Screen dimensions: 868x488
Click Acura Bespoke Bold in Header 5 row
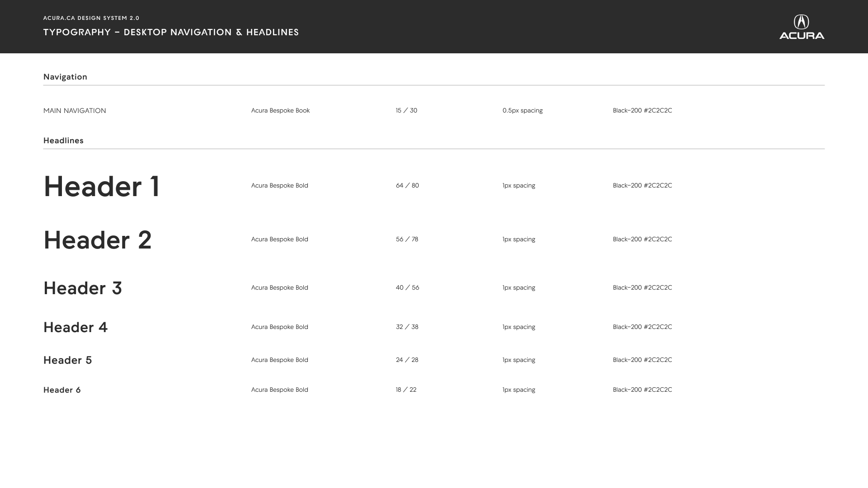pyautogui.click(x=280, y=360)
